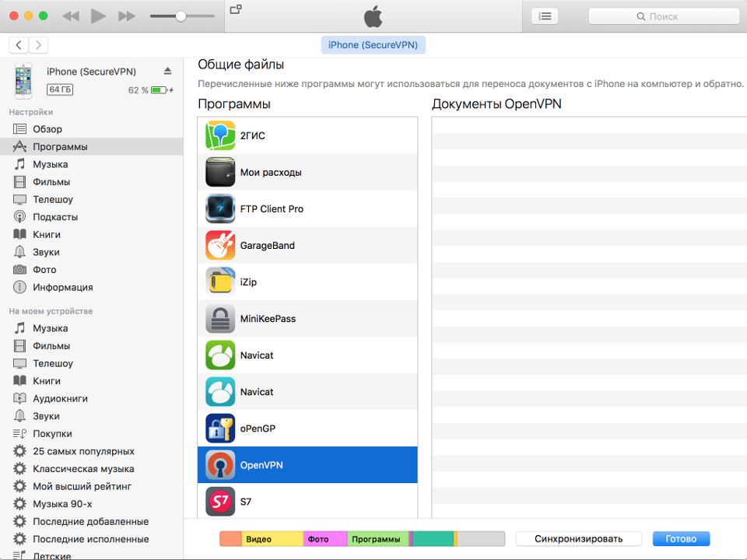Click the Фото storage segment
Screen dimensions: 747x560
click(x=325, y=539)
